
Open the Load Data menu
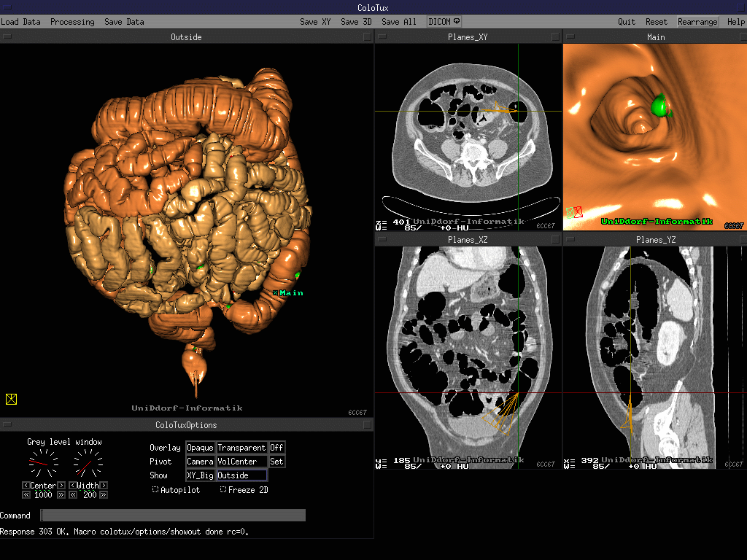20,22
